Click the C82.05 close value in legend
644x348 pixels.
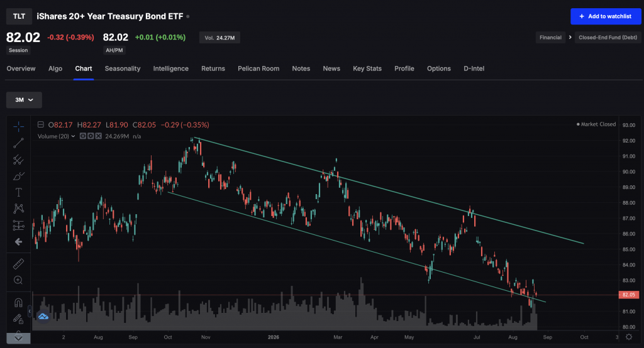tap(144, 125)
